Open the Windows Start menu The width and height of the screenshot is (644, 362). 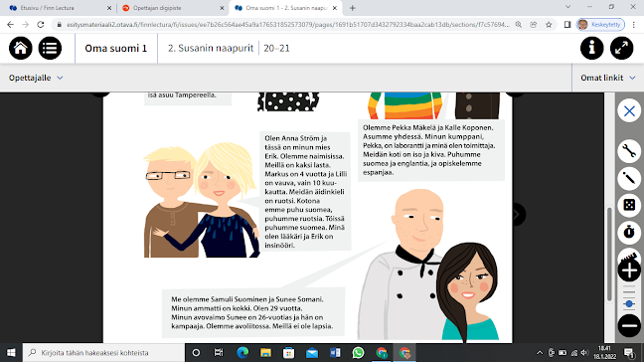pyautogui.click(x=11, y=352)
